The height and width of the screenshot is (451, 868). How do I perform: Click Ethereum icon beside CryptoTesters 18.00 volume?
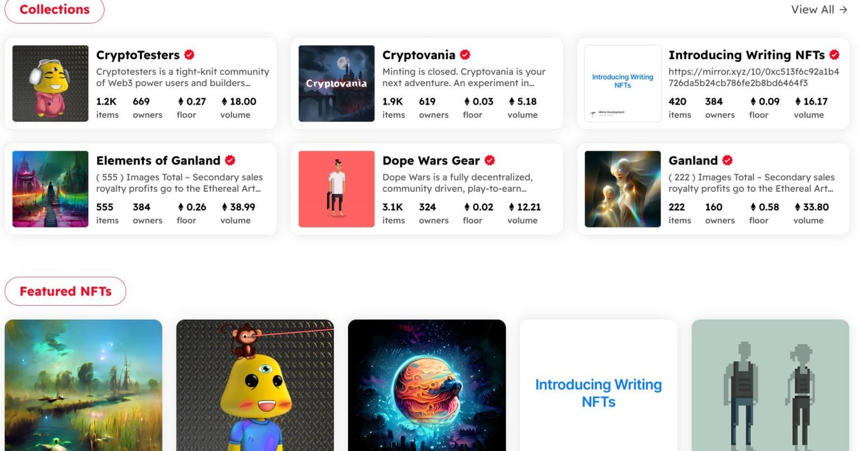point(224,102)
